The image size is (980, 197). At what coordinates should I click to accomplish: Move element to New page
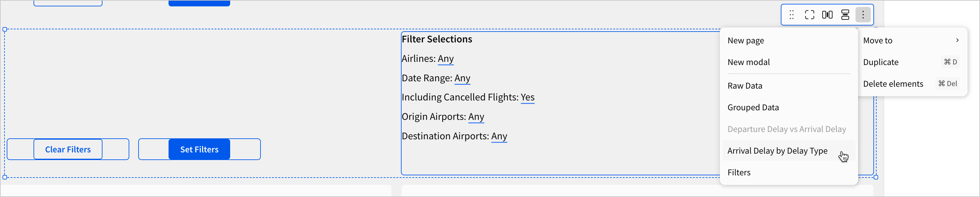[x=746, y=40]
